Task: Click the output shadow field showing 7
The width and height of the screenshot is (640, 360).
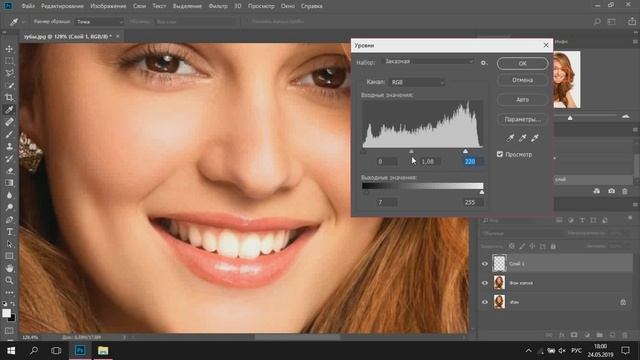Action: (x=386, y=202)
